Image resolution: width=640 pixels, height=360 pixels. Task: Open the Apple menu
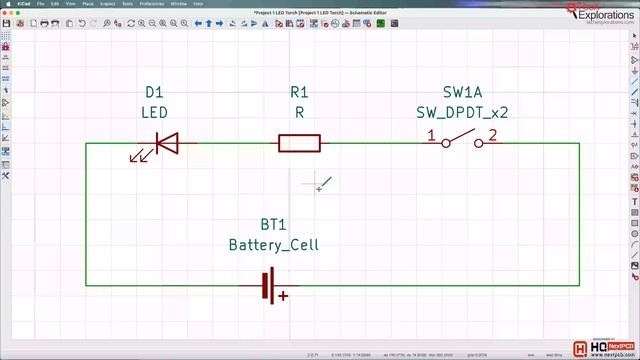click(x=8, y=4)
